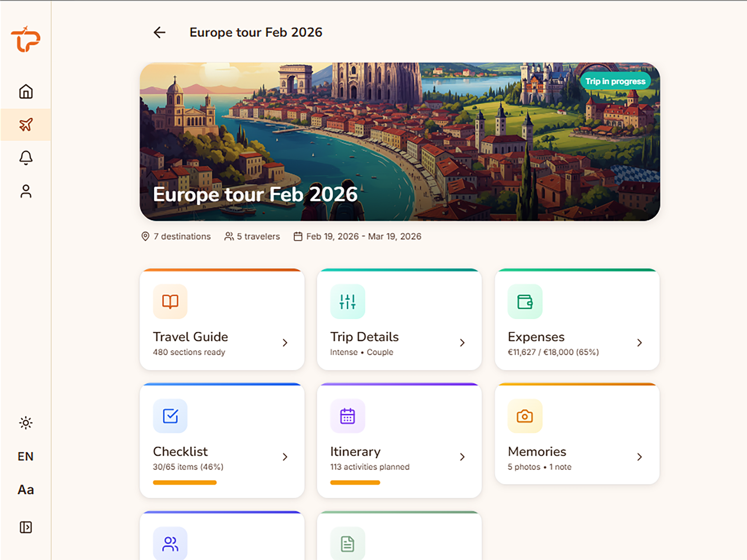Image resolution: width=747 pixels, height=560 pixels.
Task: Open Itinerary via its chevron
Action: pos(462,457)
